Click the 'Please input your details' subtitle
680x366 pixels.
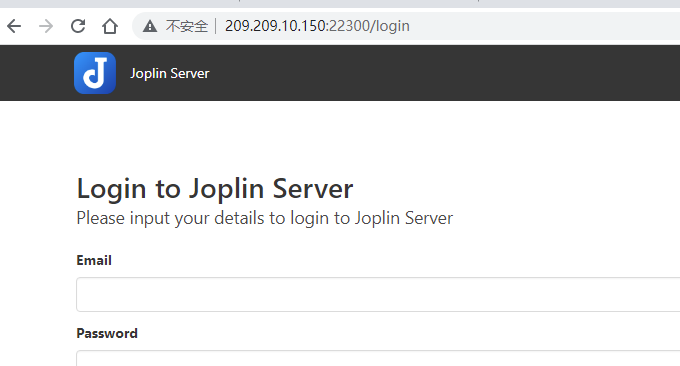point(265,218)
